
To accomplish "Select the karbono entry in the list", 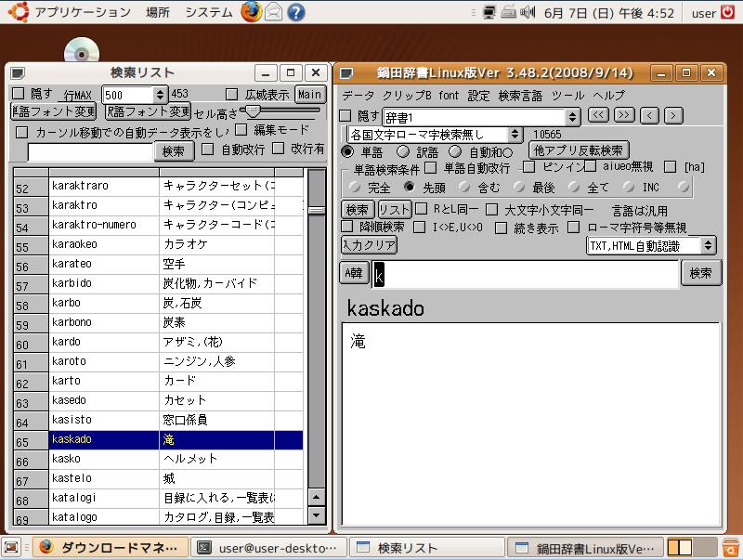I will (x=158, y=322).
